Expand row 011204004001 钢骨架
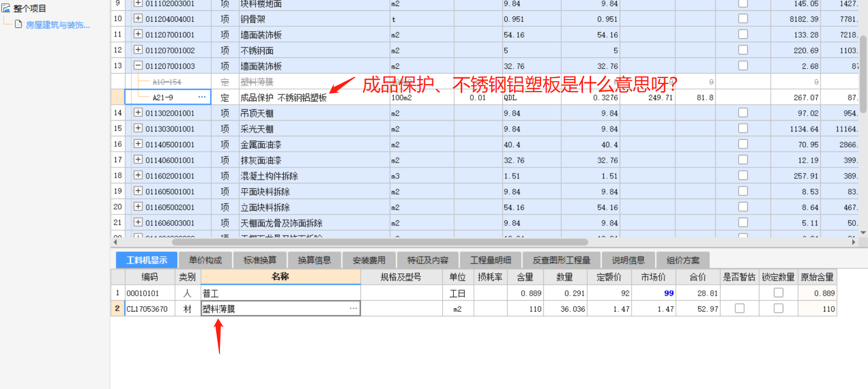Image resolution: width=868 pixels, height=389 pixels. click(138, 19)
